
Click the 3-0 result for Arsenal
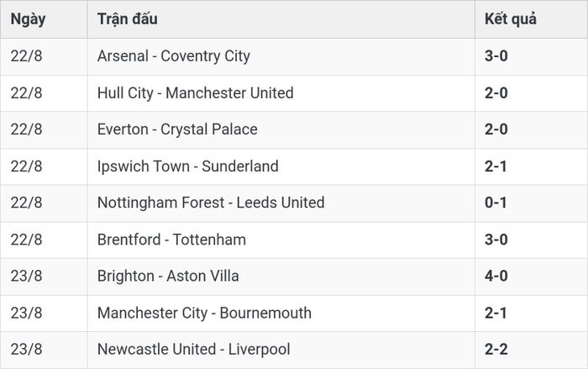[496, 56]
